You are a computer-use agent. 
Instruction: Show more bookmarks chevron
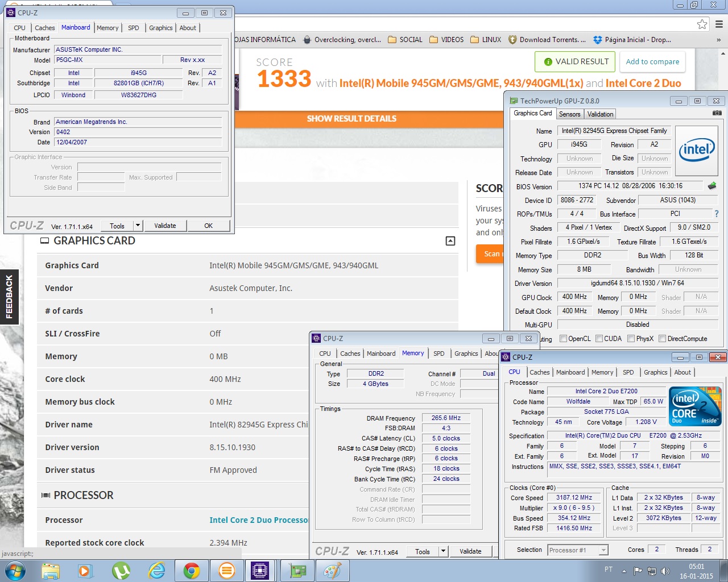click(718, 40)
